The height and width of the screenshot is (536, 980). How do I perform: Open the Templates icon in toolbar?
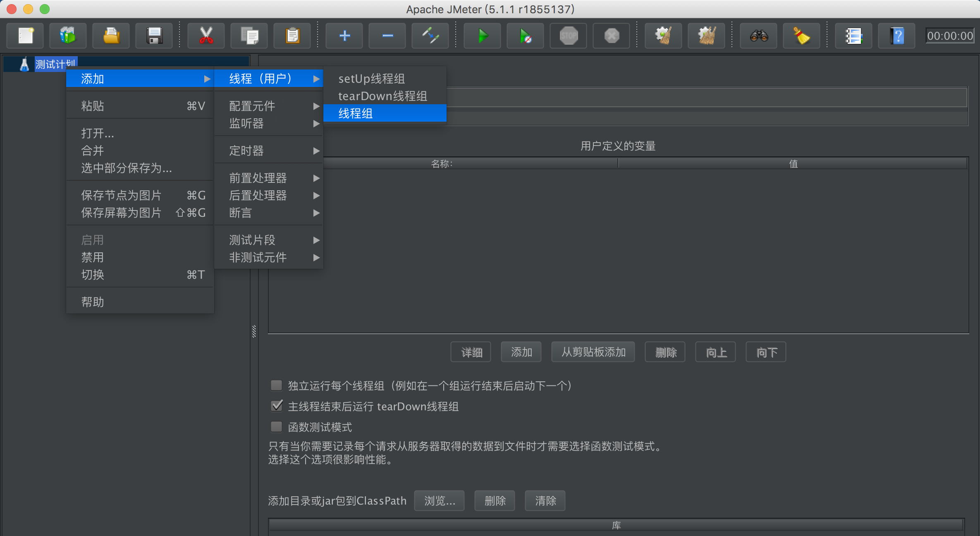68,36
